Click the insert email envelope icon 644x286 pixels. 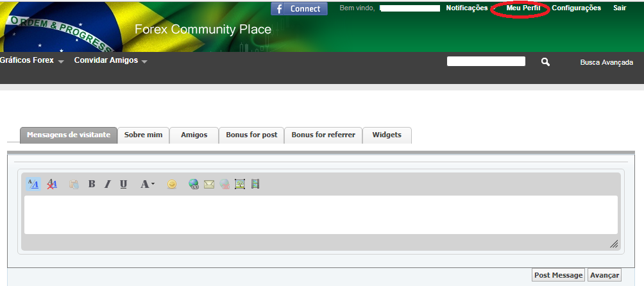(x=209, y=184)
